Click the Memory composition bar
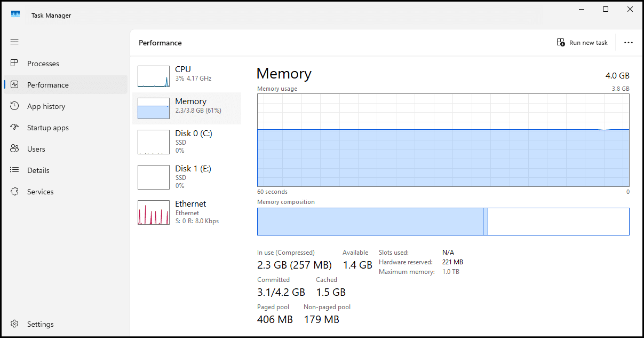This screenshot has width=644, height=338. pos(443,222)
